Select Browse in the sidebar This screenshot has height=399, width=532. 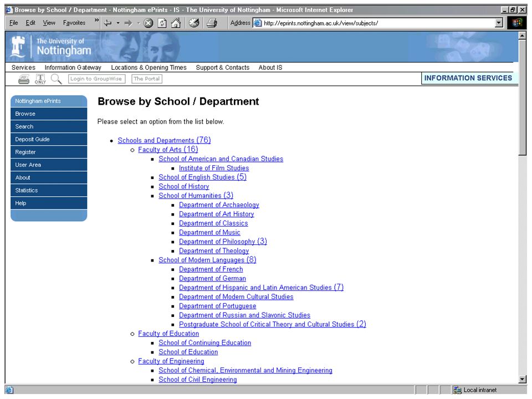pyautogui.click(x=49, y=114)
